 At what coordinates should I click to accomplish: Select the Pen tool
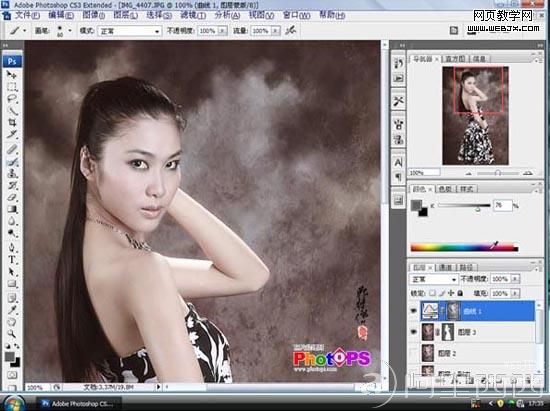[x=12, y=248]
